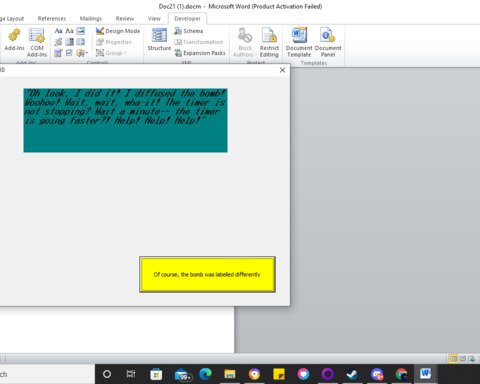The height and width of the screenshot is (384, 480).
Task: Open the Add-Ins gear icon
Action: [14, 40]
